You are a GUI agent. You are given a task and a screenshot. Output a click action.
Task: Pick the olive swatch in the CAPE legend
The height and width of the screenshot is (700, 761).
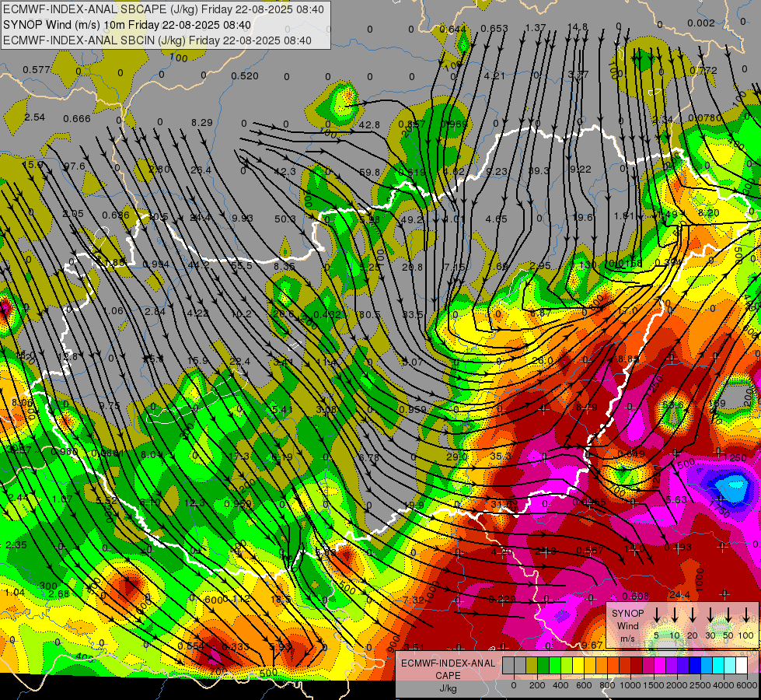(532, 666)
